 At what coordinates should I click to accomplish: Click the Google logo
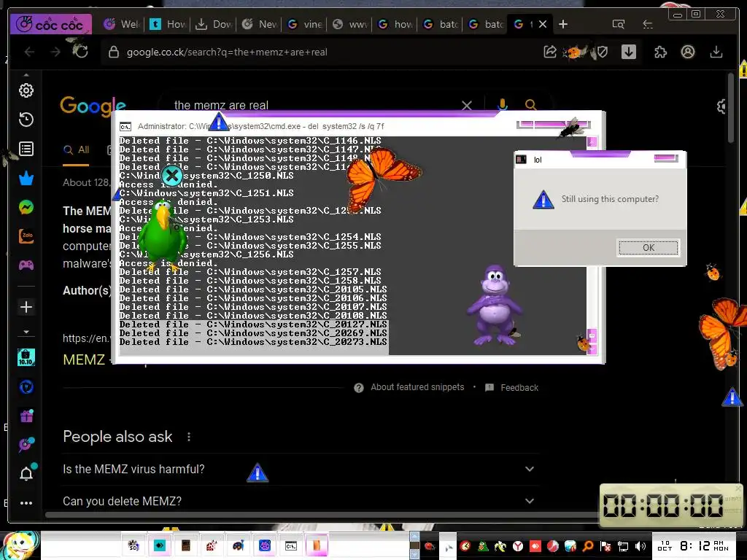pos(93,106)
